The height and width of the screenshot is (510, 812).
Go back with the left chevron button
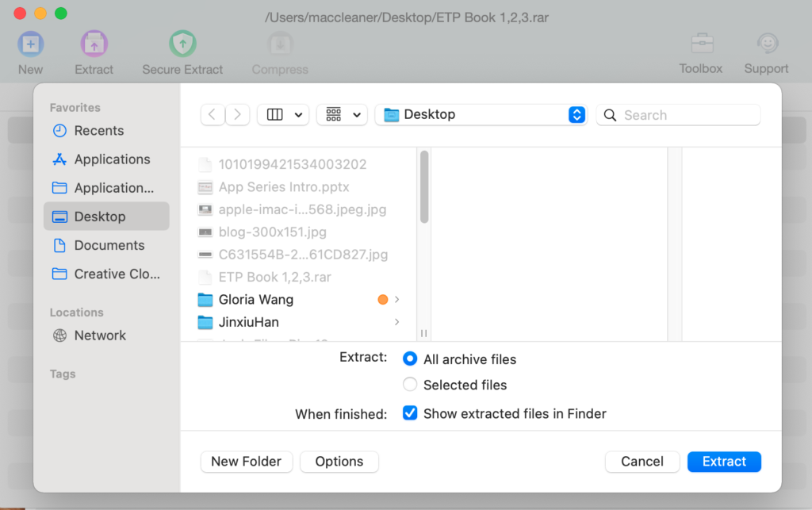pos(212,114)
